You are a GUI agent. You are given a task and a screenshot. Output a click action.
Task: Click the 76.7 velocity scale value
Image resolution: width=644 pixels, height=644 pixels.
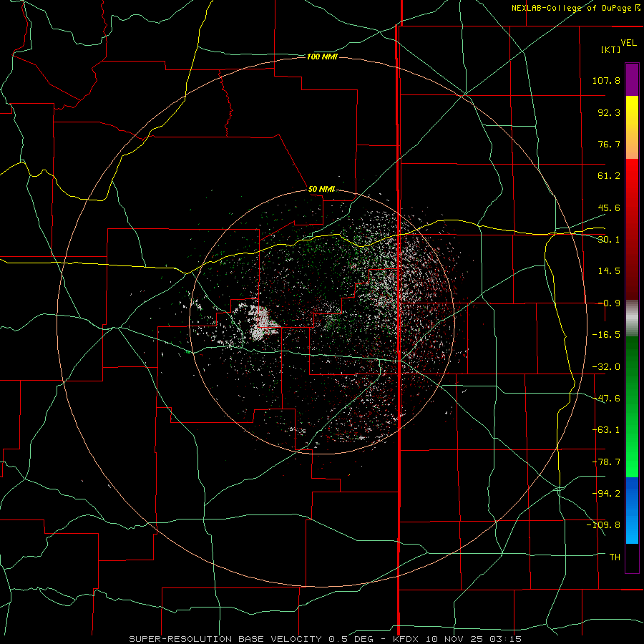coord(609,144)
